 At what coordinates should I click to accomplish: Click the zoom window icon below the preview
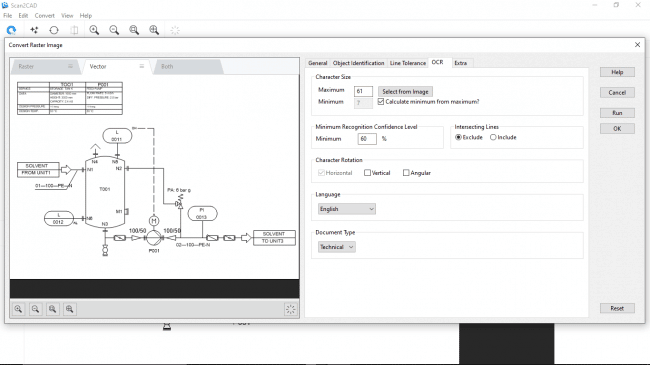(x=52, y=309)
